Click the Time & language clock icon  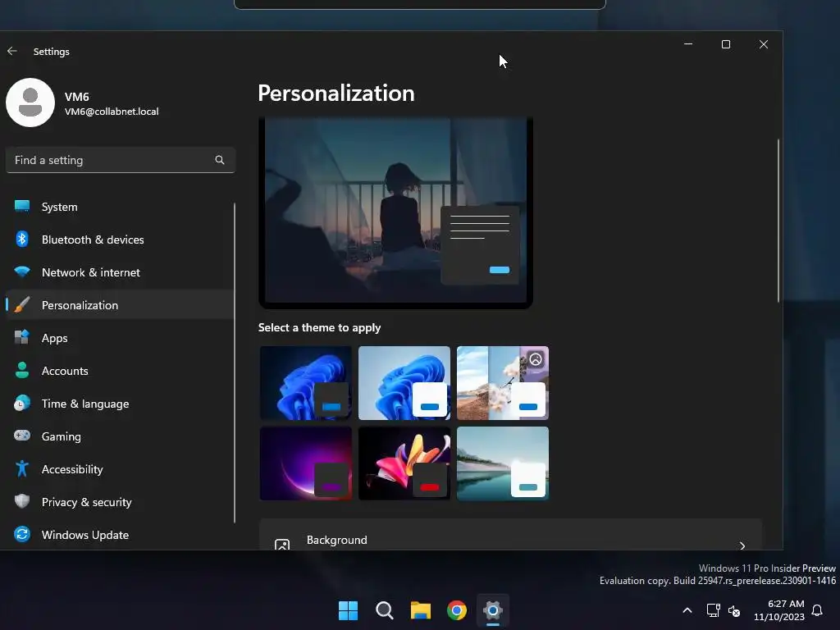click(x=22, y=404)
